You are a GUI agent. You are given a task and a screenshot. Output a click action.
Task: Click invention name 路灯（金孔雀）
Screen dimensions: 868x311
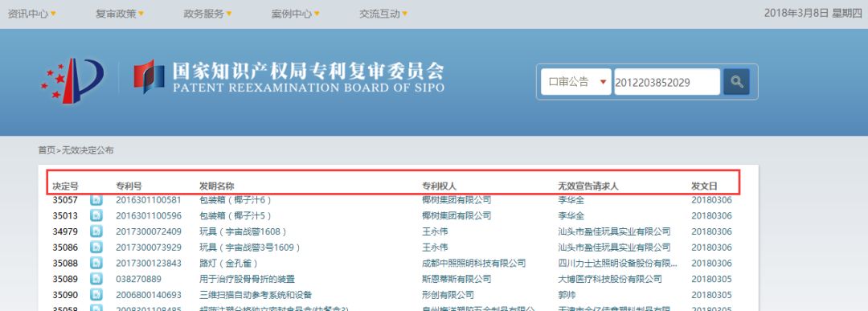[x=228, y=264]
